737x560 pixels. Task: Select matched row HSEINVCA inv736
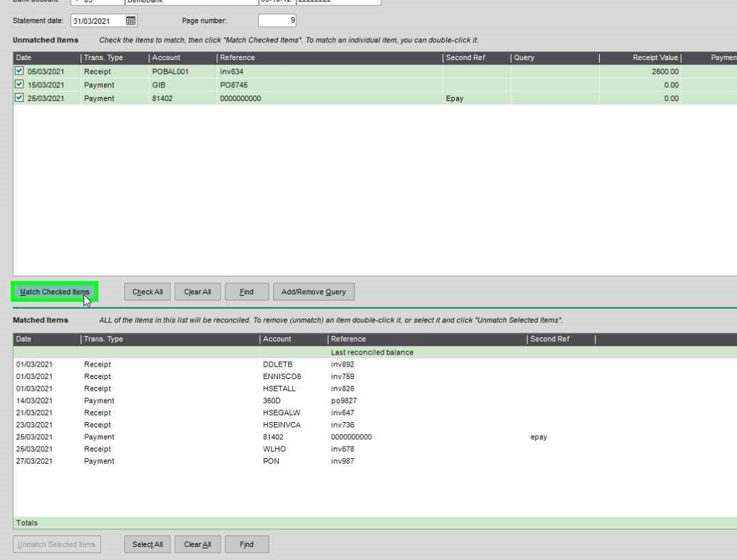pos(375,425)
